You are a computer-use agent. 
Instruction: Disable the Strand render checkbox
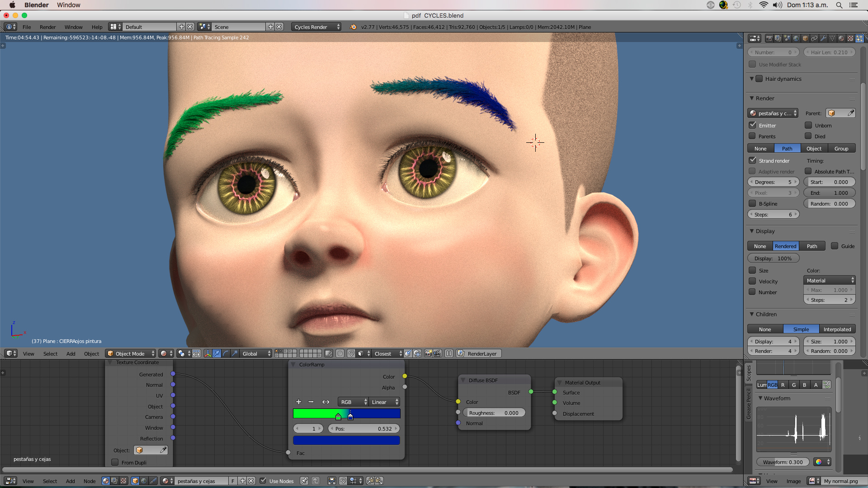click(753, 160)
